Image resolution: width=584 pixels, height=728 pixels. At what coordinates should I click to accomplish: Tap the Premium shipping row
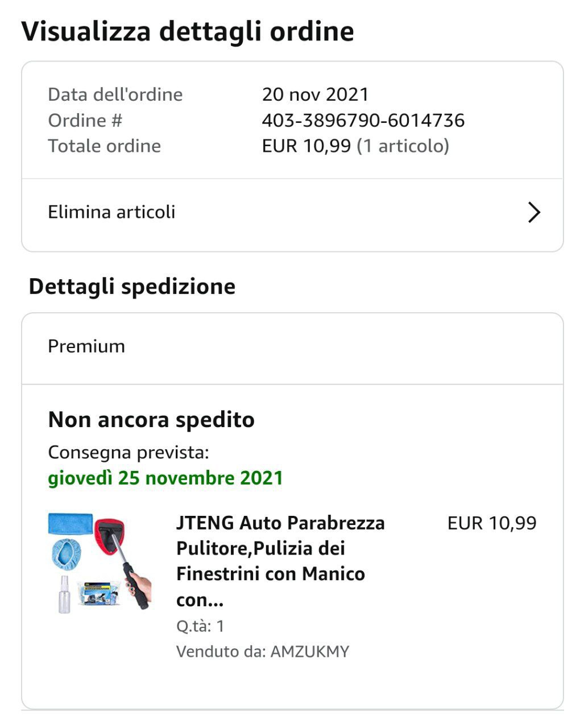click(86, 346)
